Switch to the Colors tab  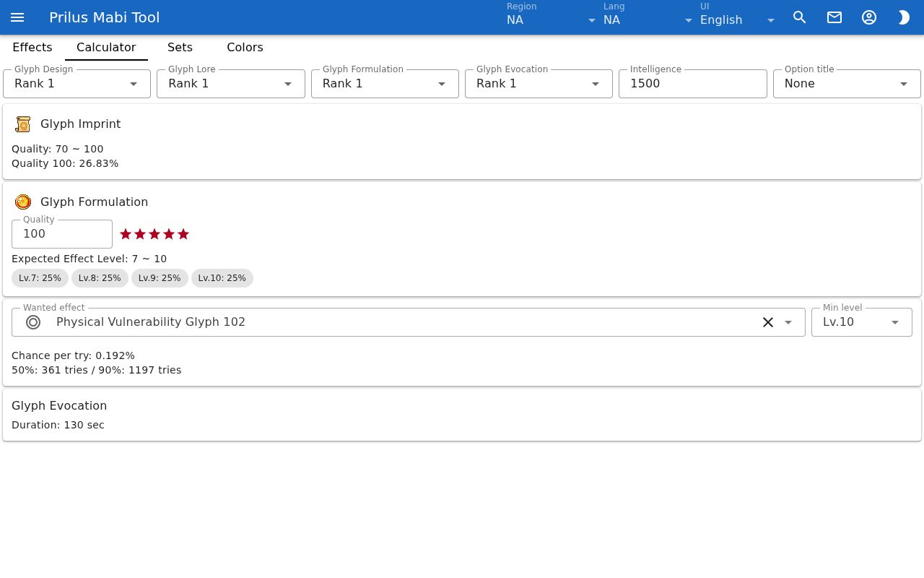245,48
